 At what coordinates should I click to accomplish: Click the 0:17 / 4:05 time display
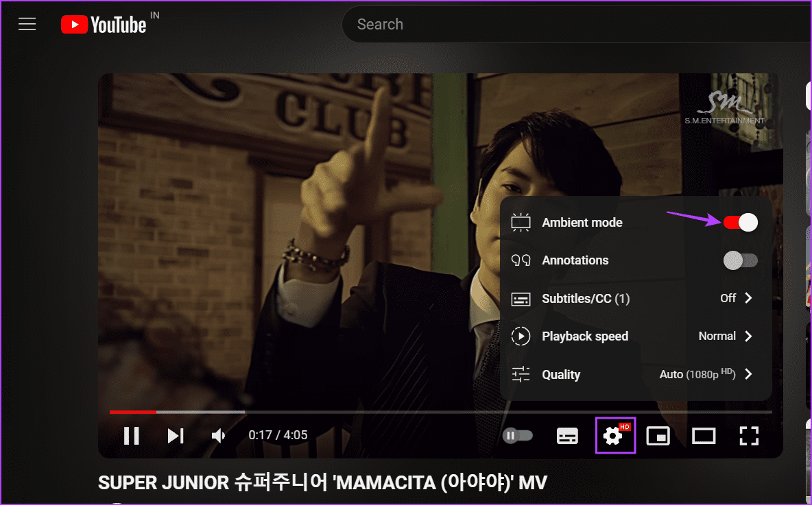point(278,435)
